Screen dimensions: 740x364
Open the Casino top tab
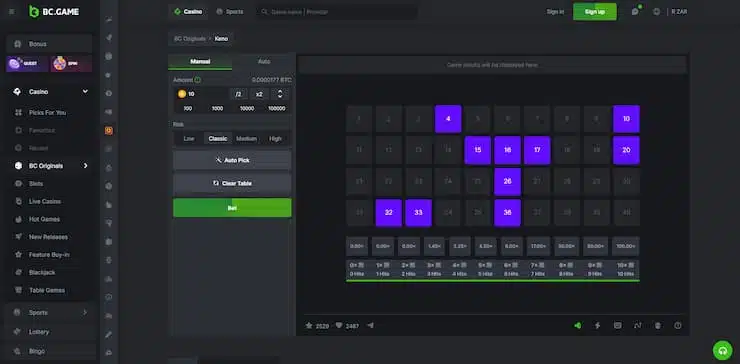188,11
